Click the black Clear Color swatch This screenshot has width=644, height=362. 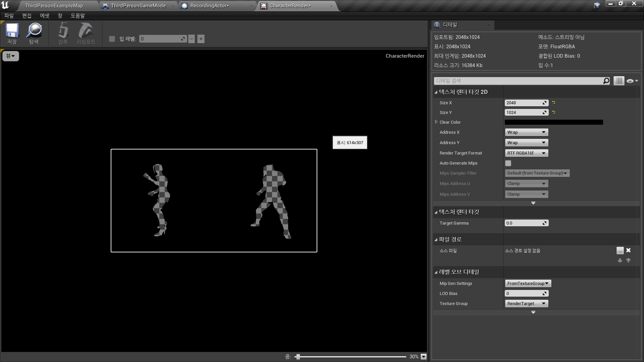[x=553, y=122]
